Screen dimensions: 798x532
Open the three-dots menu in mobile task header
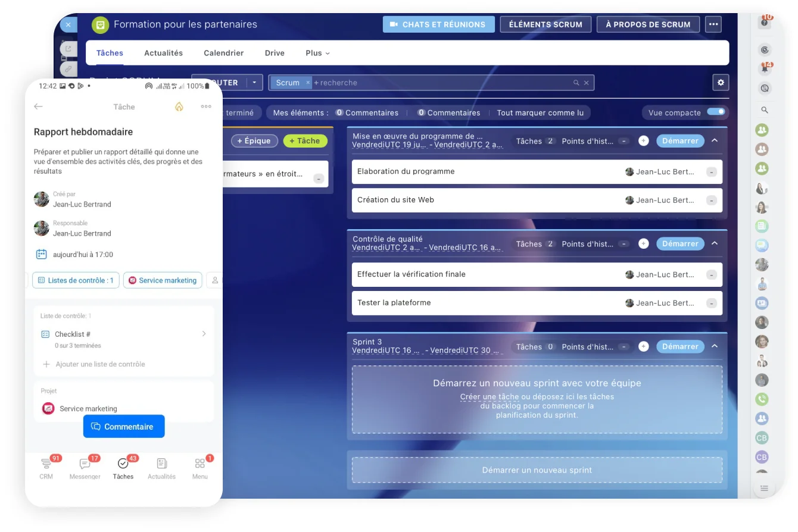pos(206,107)
